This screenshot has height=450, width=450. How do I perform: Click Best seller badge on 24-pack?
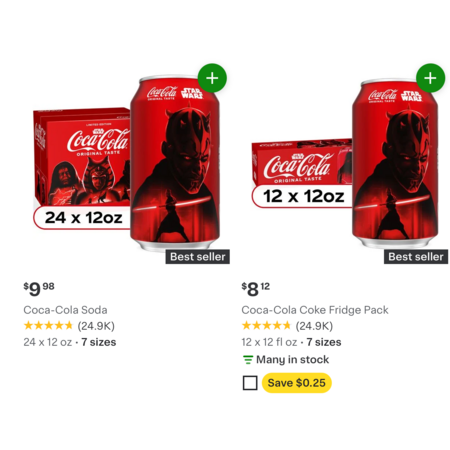198,257
